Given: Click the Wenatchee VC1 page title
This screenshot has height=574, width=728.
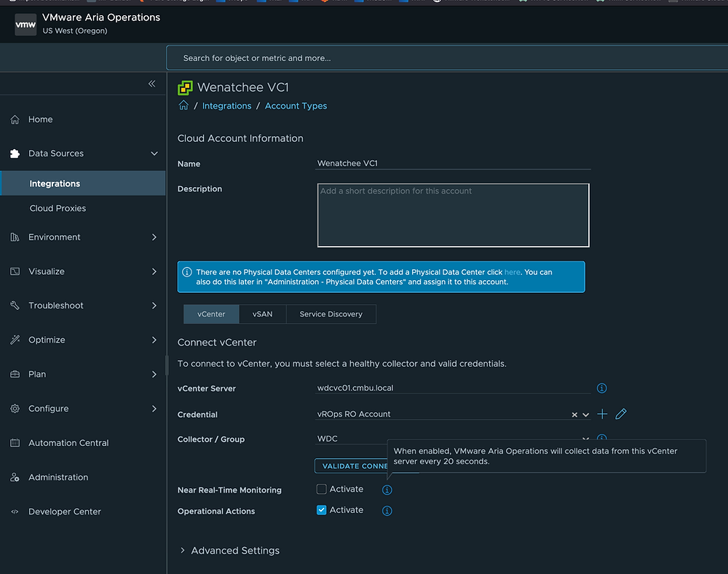Looking at the screenshot, I should (x=243, y=87).
